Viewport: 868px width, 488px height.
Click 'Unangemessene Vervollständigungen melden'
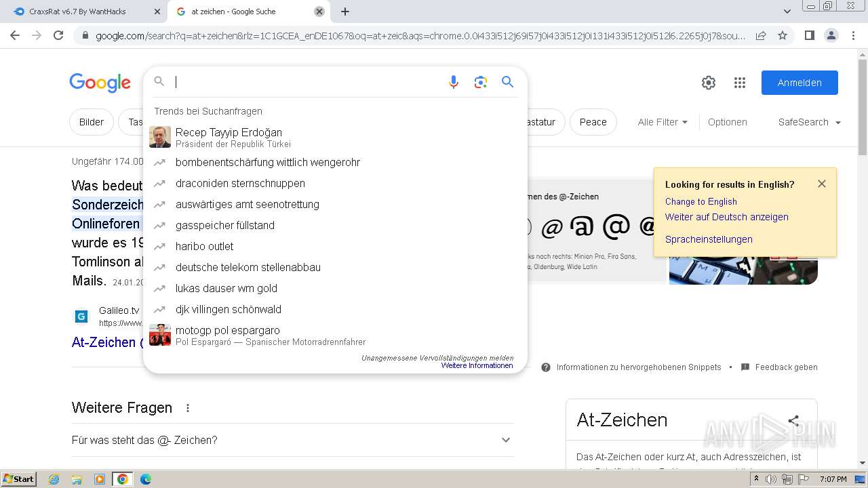(x=437, y=358)
